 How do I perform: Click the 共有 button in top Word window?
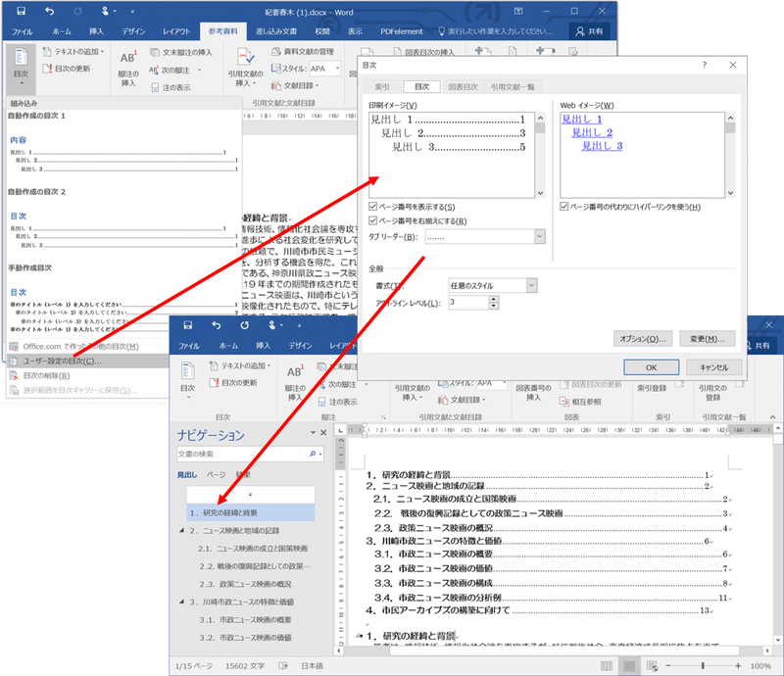[x=590, y=31]
